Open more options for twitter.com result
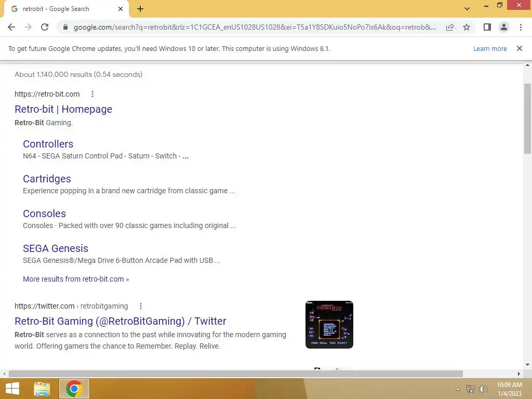Screen dimensions: 532x399 (140, 306)
